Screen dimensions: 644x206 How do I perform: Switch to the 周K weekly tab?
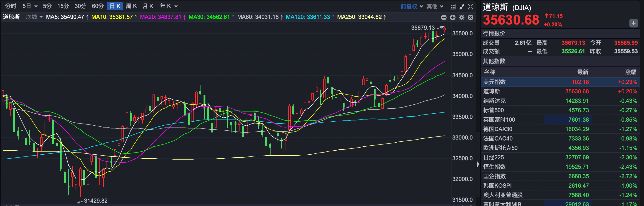click(x=131, y=6)
